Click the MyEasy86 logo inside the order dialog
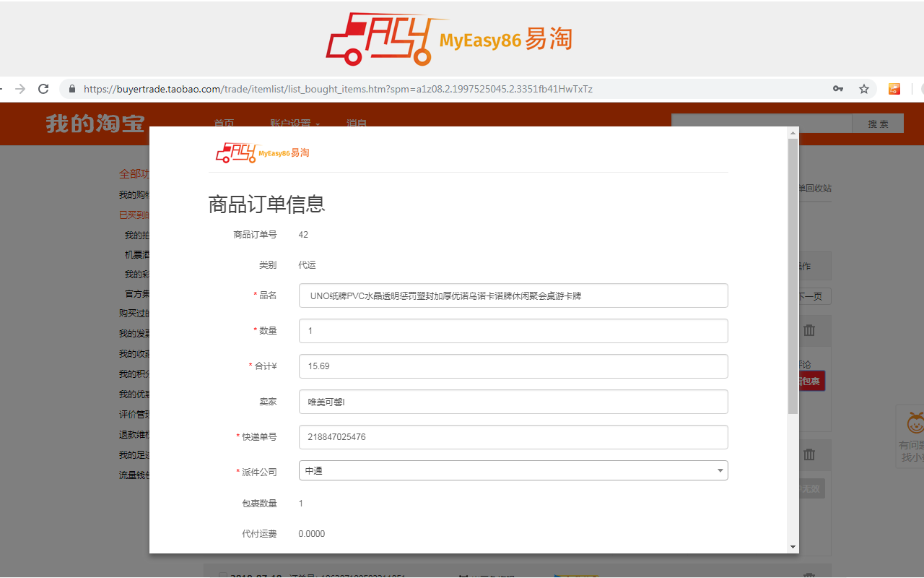This screenshot has width=924, height=578. pyautogui.click(x=262, y=152)
